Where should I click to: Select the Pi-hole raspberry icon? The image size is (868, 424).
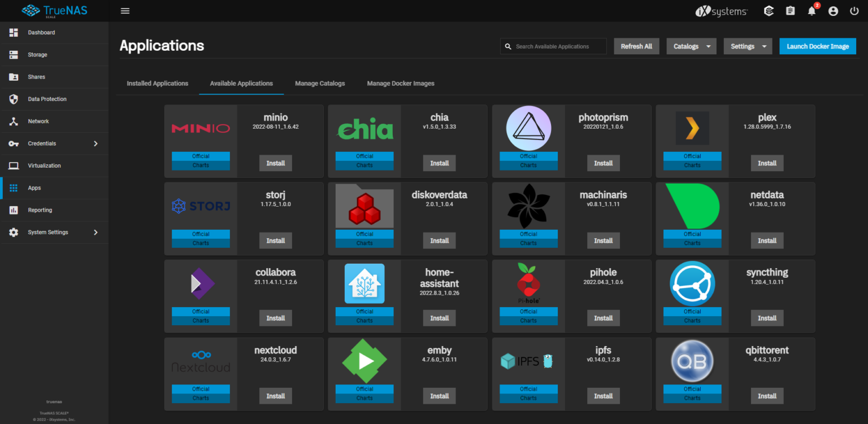coord(528,282)
